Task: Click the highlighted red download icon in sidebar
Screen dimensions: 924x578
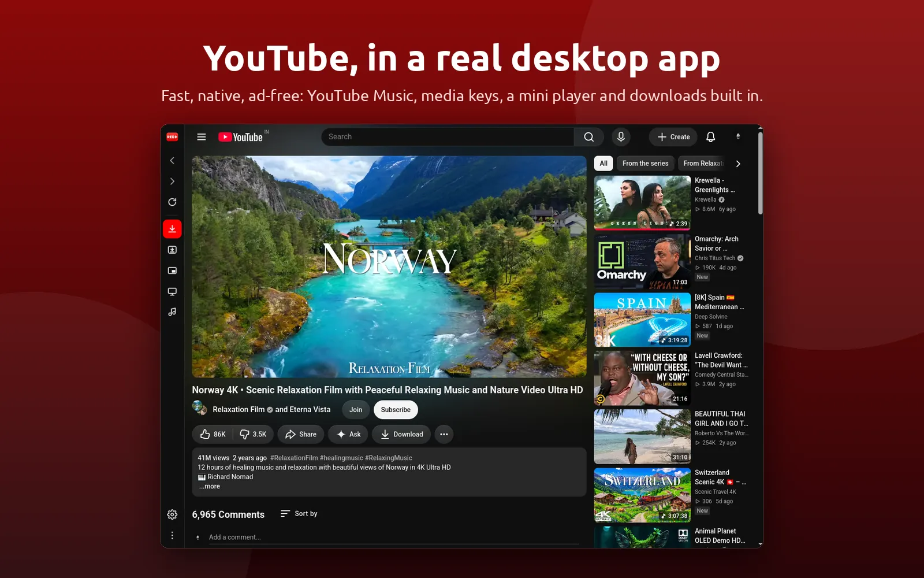Action: [172, 229]
